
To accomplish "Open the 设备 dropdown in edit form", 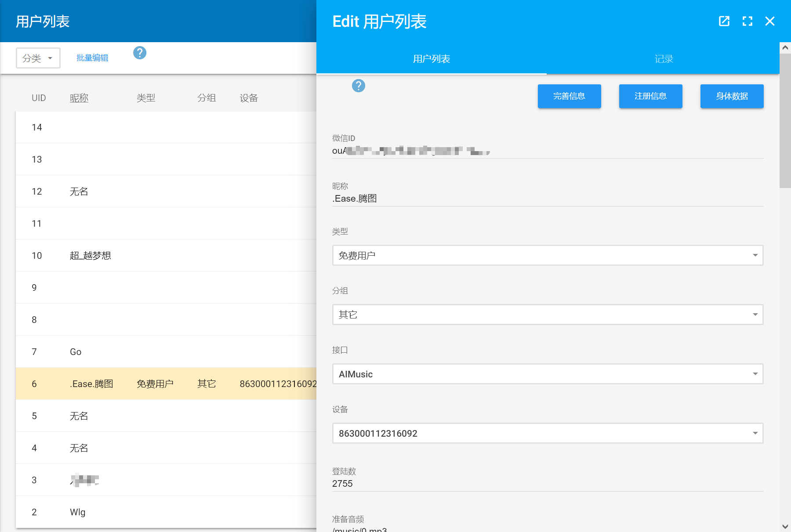I will click(x=548, y=433).
